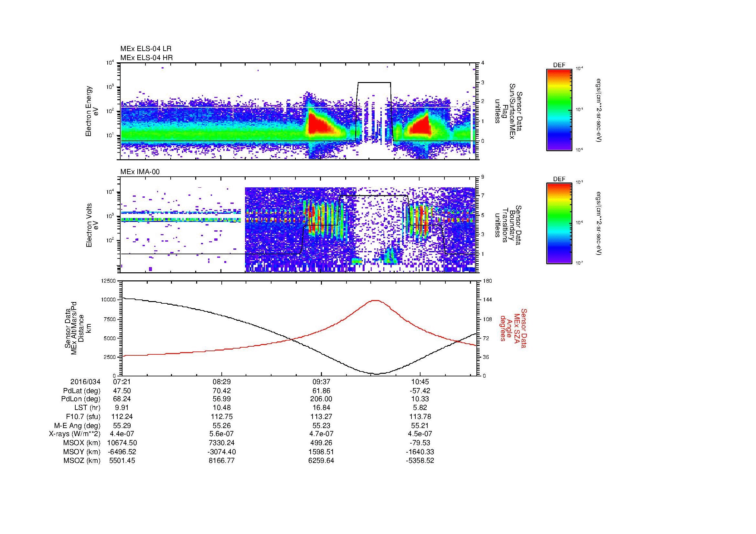Click the altitude axis tick '10000'
The image size is (756, 534).
pos(109,300)
